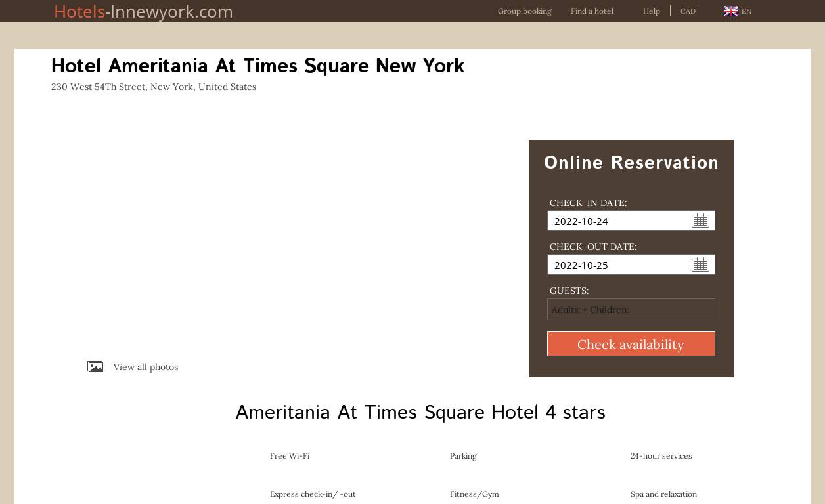
Task: Click the check-in date field showing 2022-10-24
Action: 617,221
